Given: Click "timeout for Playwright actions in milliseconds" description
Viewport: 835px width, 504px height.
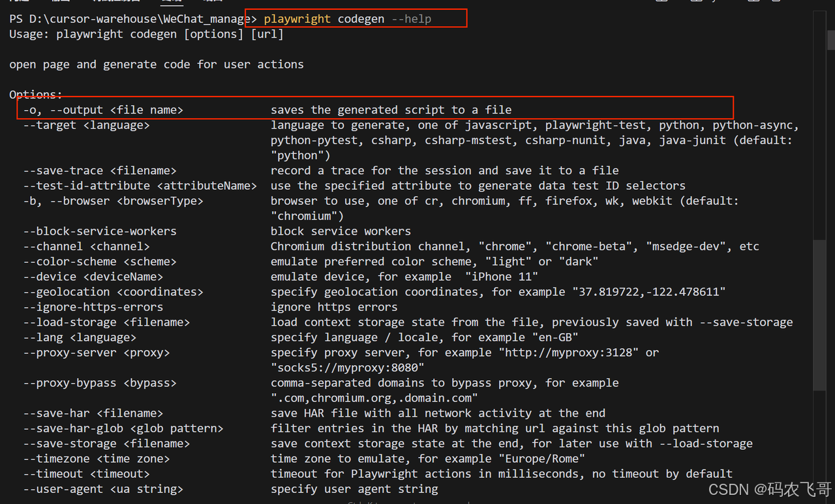Looking at the screenshot, I should [x=502, y=474].
